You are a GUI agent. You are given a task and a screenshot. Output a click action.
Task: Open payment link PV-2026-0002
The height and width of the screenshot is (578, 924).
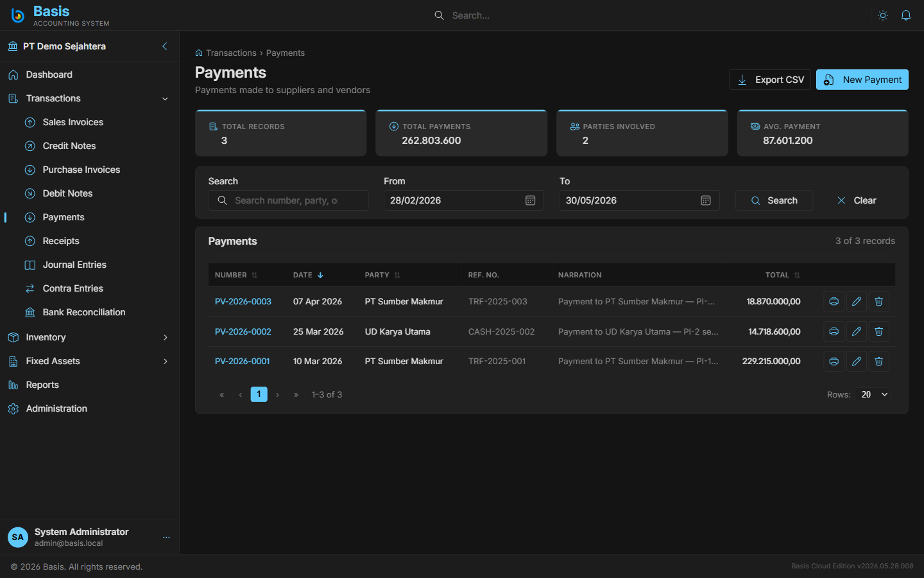(x=243, y=331)
